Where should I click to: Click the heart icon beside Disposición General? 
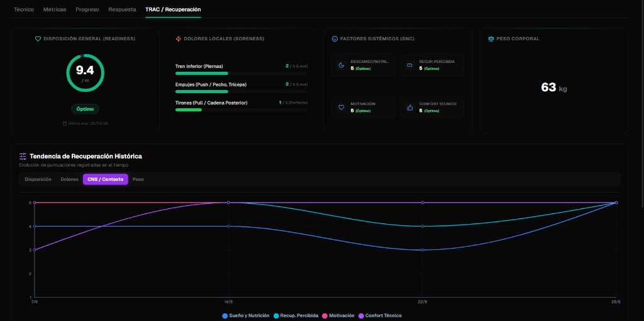click(x=38, y=38)
